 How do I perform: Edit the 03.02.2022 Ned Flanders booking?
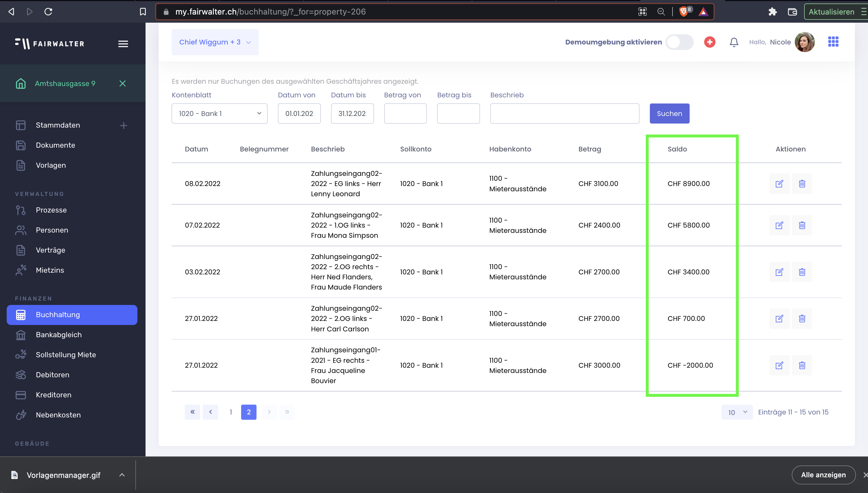click(779, 272)
